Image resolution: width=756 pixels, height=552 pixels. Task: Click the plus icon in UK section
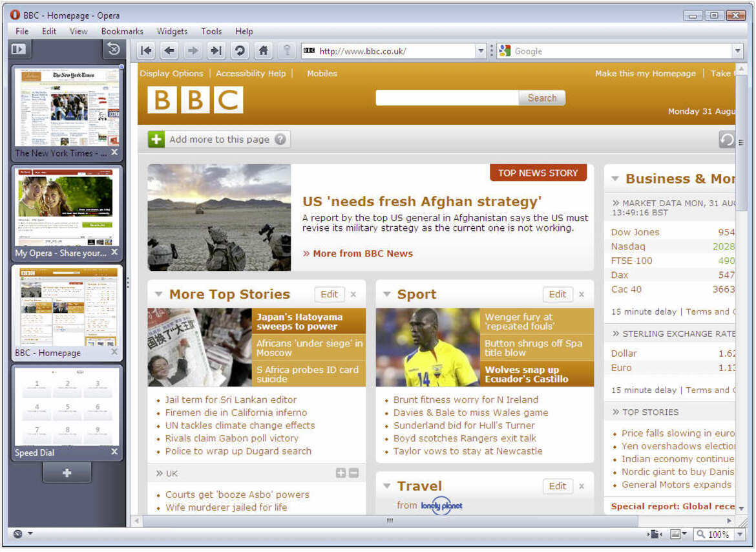(x=341, y=473)
